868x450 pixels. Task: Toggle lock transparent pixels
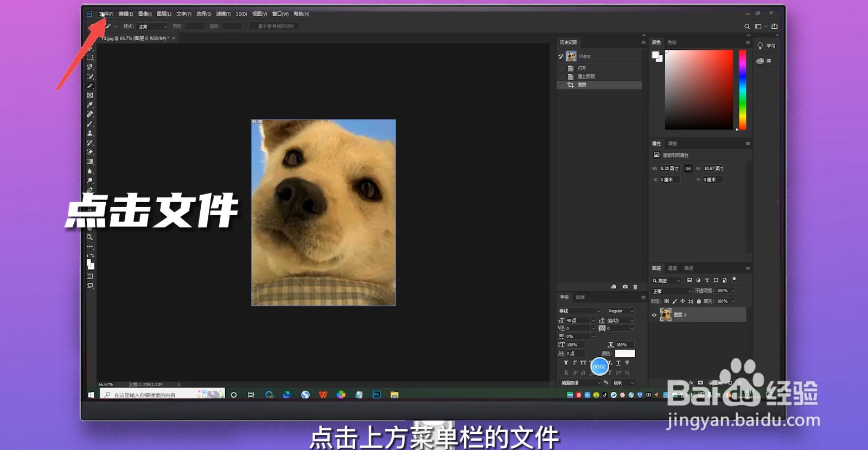pyautogui.click(x=667, y=301)
